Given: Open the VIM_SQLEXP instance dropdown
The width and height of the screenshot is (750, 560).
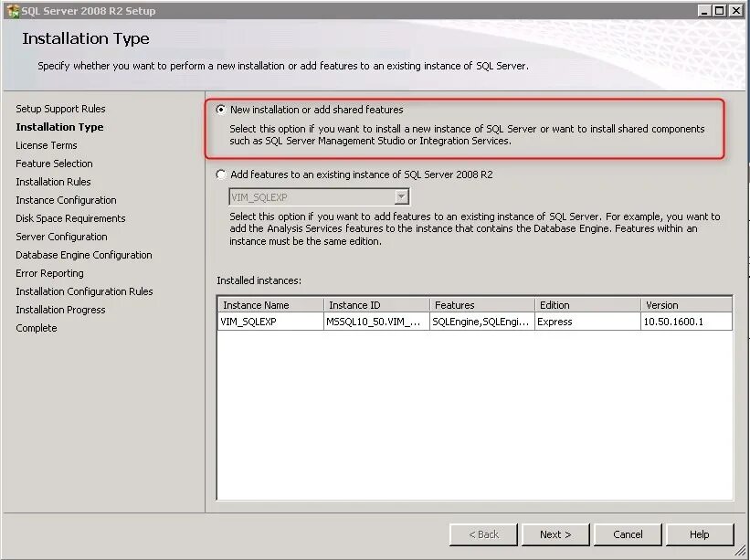Looking at the screenshot, I should point(401,196).
